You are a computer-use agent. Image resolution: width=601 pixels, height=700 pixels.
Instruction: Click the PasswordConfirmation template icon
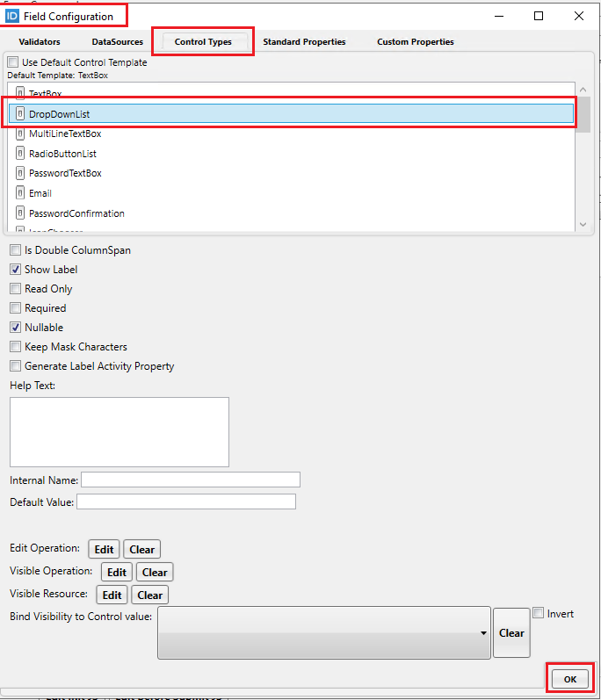click(20, 213)
